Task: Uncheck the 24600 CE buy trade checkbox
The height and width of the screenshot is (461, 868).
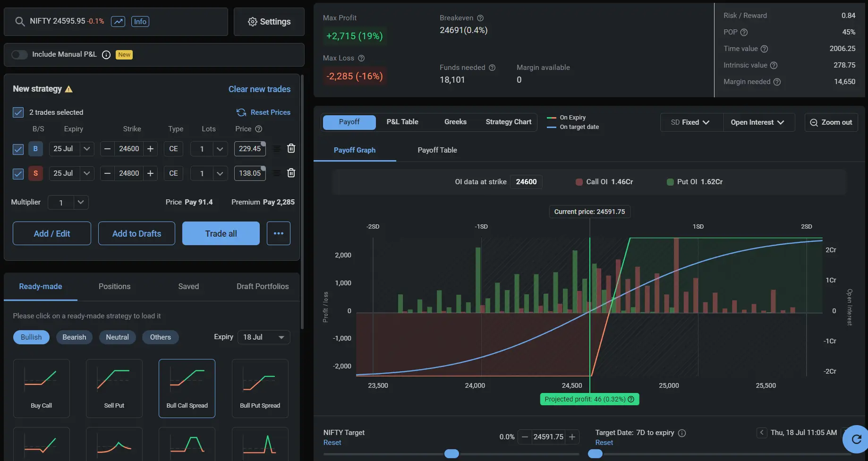Action: (x=18, y=149)
